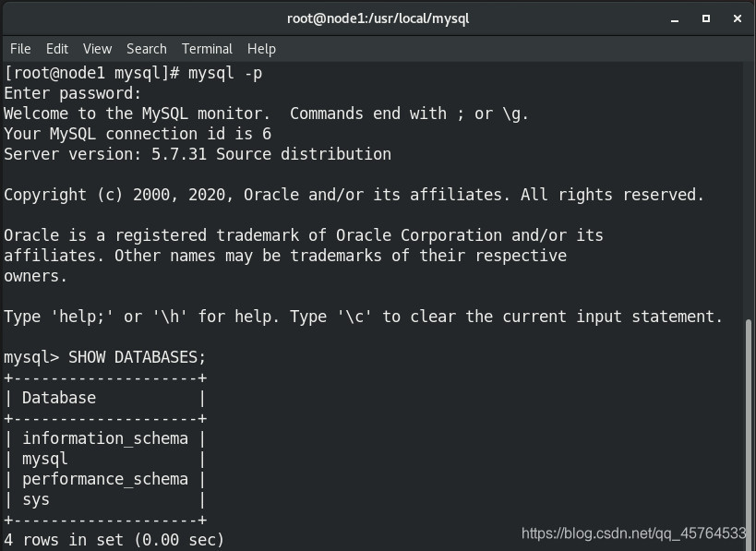Click the "Type 'help;' or '\h'" line
Image resolution: width=756 pixels, height=551 pixels.
tap(364, 317)
